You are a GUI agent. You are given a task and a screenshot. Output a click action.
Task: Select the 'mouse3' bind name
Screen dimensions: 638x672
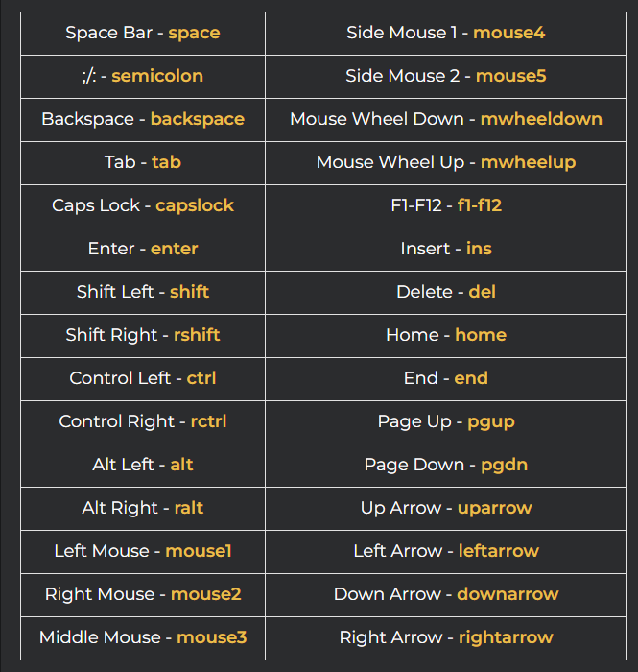point(211,637)
